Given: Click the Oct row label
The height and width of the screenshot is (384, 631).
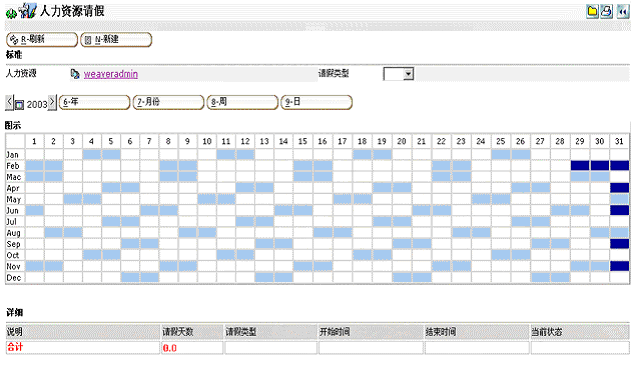Looking at the screenshot, I should tap(13, 255).
